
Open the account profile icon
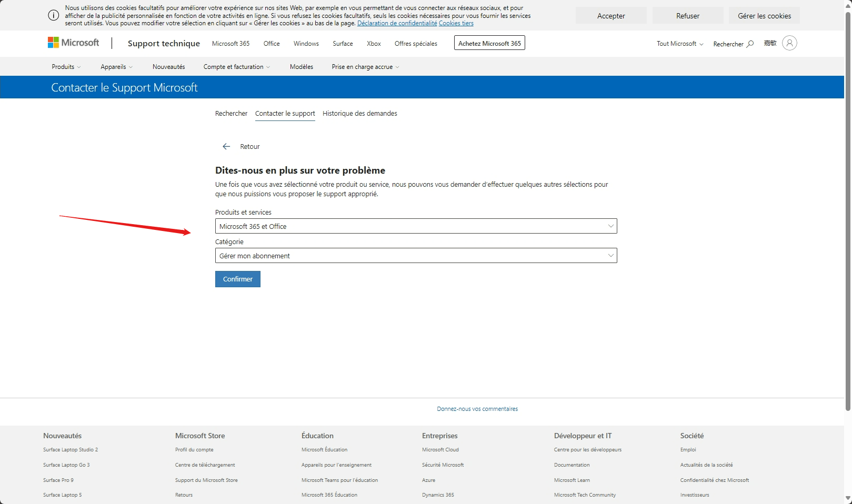pos(789,43)
